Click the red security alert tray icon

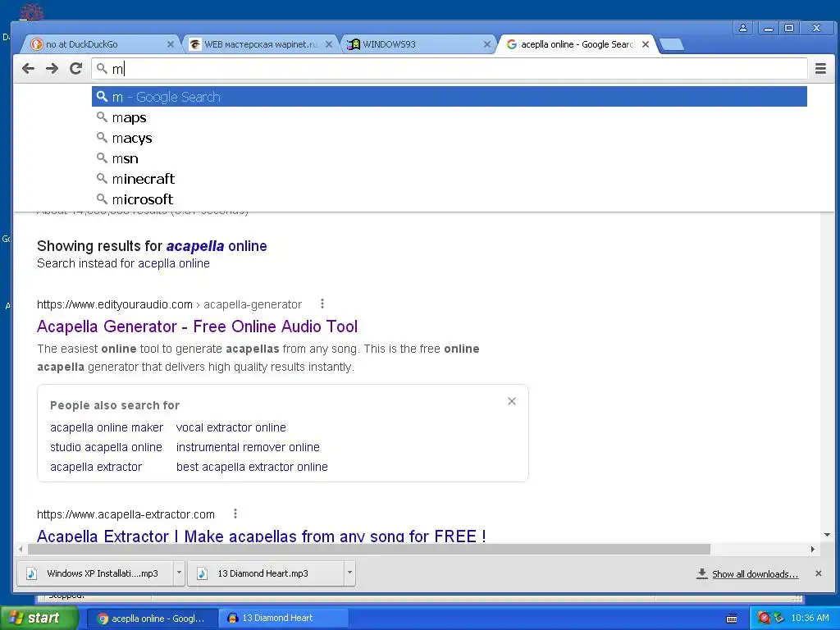tap(764, 619)
